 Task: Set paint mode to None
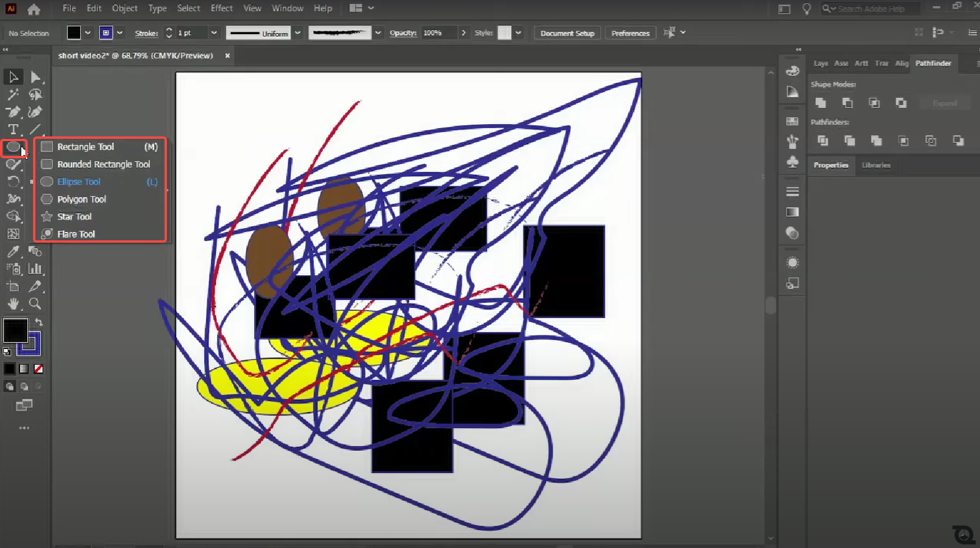38,369
